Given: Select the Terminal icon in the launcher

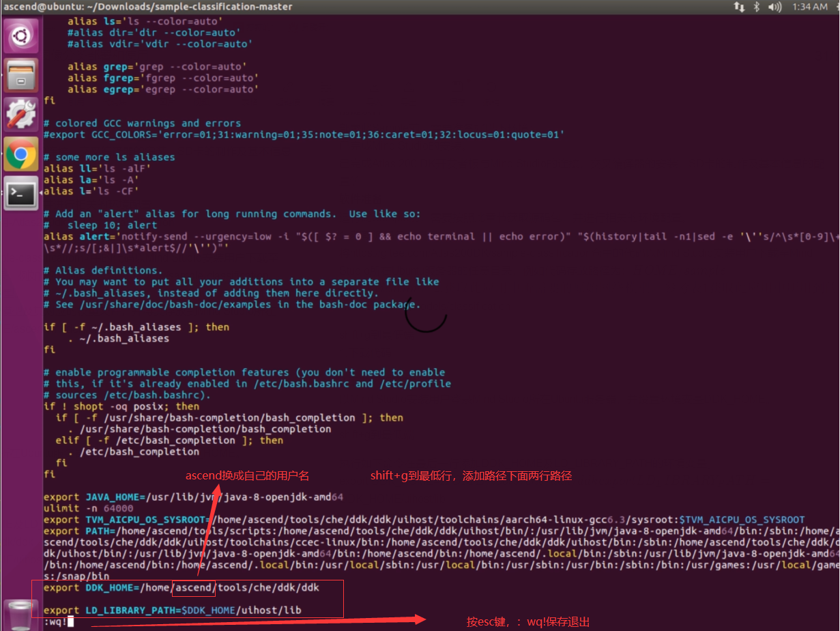Looking at the screenshot, I should pos(21,195).
